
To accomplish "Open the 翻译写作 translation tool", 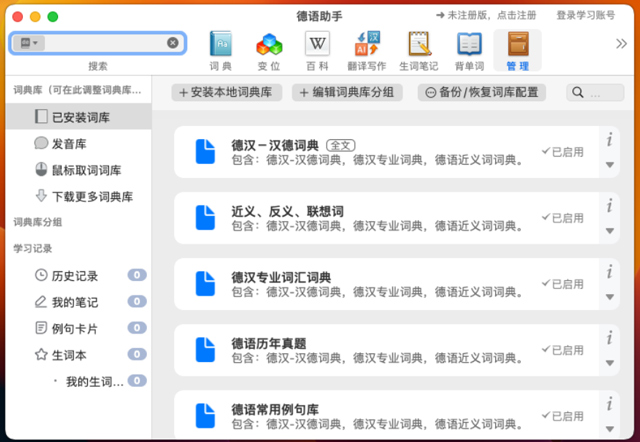I will [x=367, y=51].
